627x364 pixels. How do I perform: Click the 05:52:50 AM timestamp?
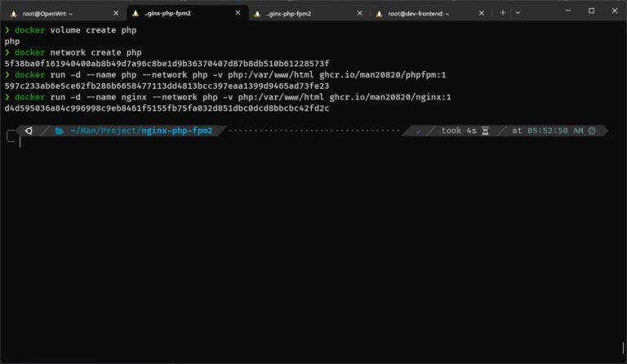coord(555,131)
